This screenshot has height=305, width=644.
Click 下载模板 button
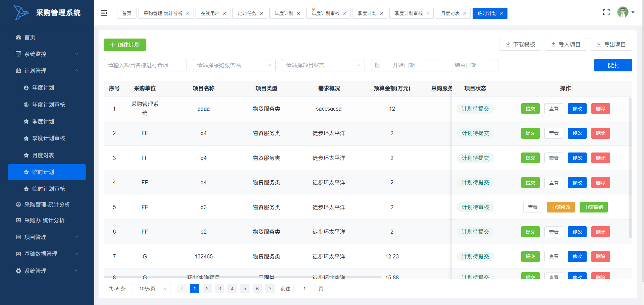pos(520,44)
